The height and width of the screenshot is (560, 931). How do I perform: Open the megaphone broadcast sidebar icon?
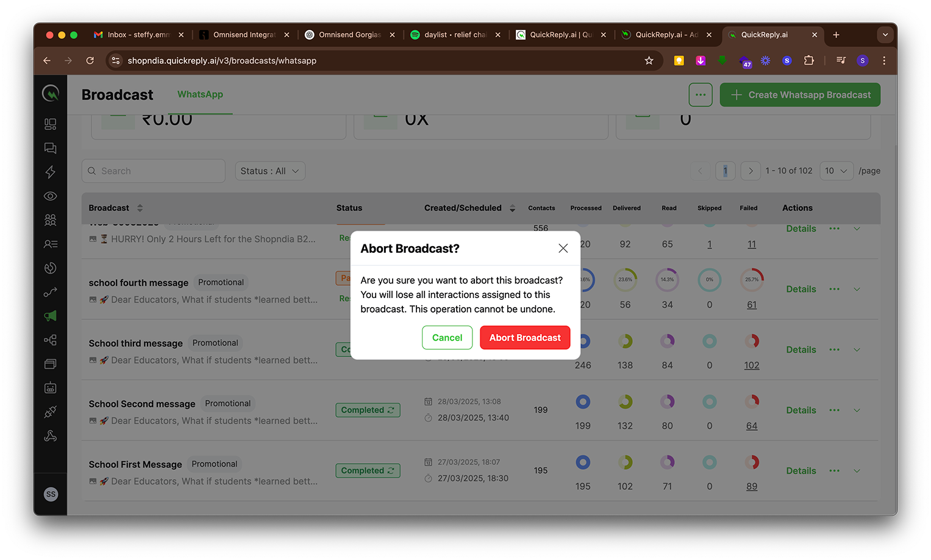coord(51,316)
